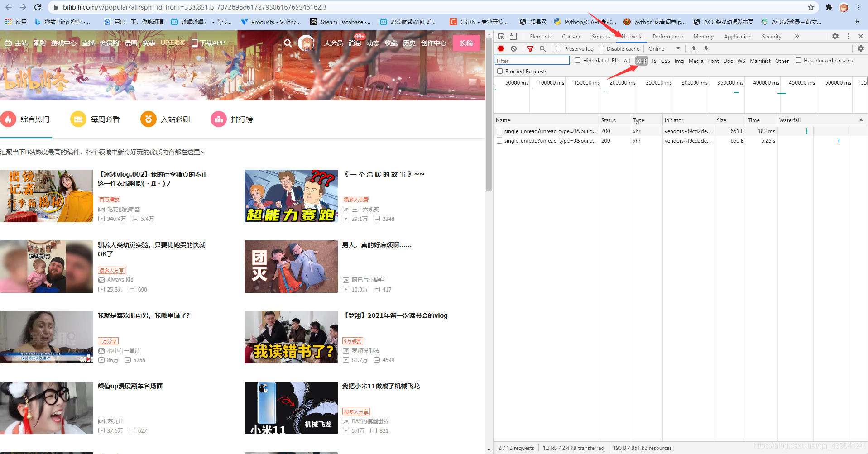Open the extensions puzzle icon
Viewport: 868px width, 454px height.
coord(829,7)
